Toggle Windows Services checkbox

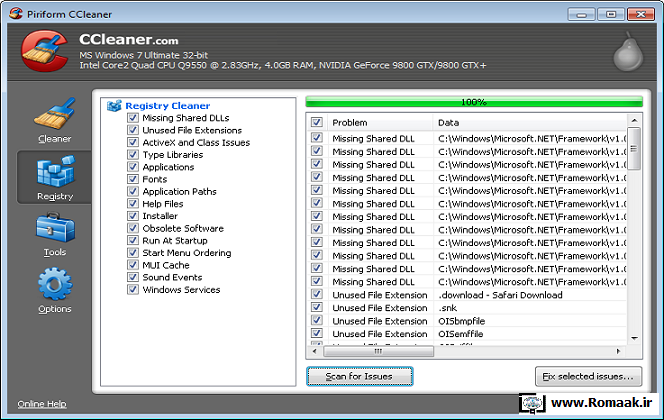[x=133, y=289]
